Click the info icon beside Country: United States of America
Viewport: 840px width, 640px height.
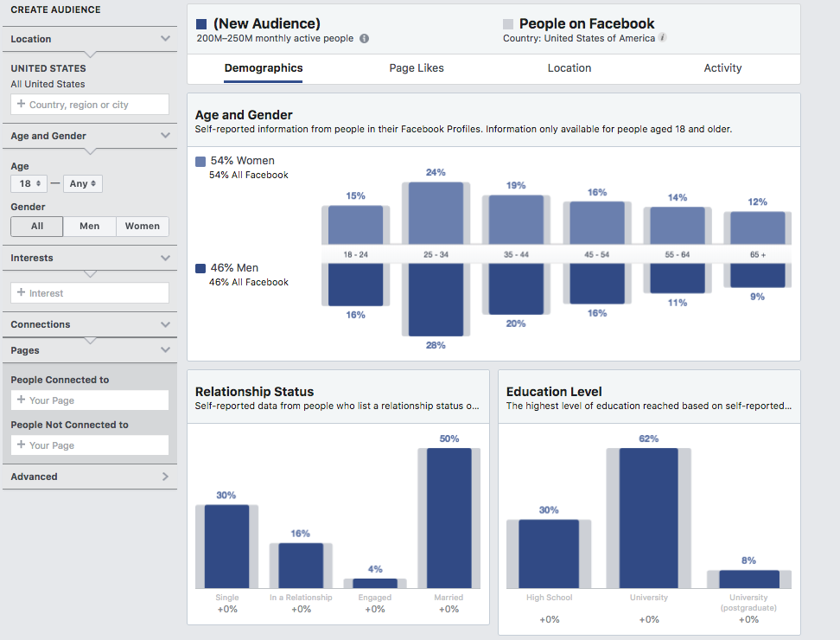tap(661, 37)
